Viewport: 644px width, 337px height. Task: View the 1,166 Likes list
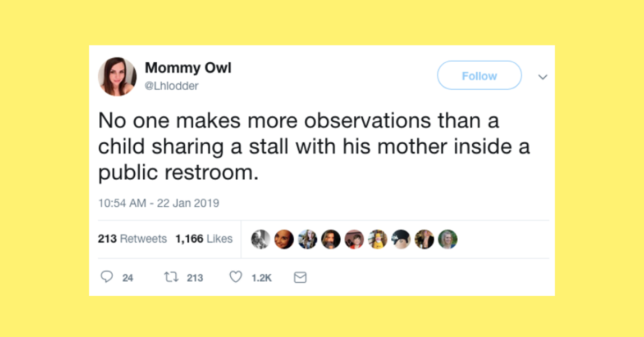tap(204, 239)
